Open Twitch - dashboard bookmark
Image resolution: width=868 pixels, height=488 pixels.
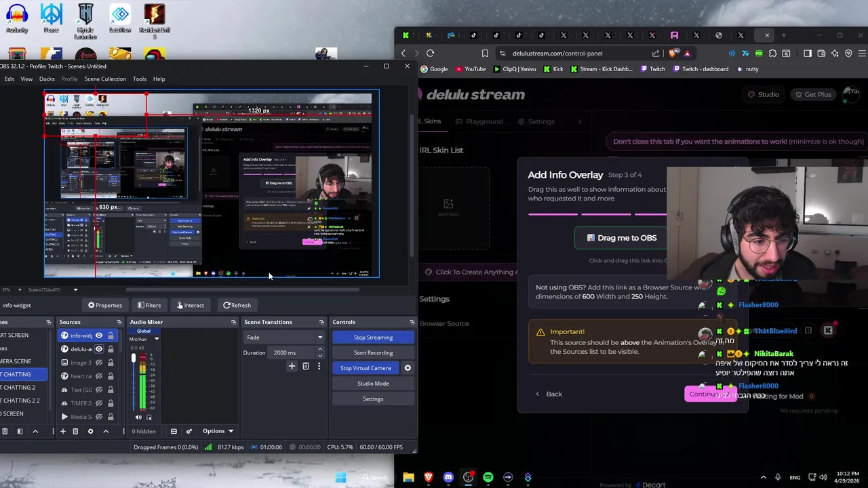[700, 69]
